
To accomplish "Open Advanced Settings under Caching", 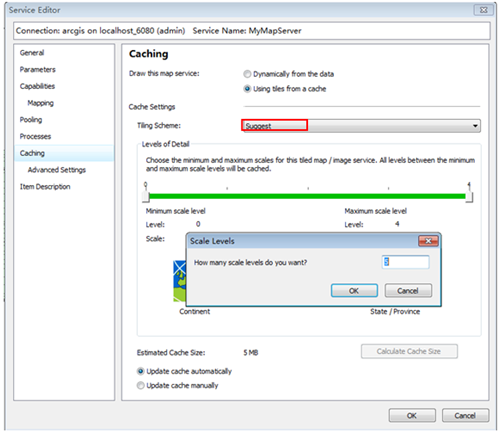I will (57, 170).
